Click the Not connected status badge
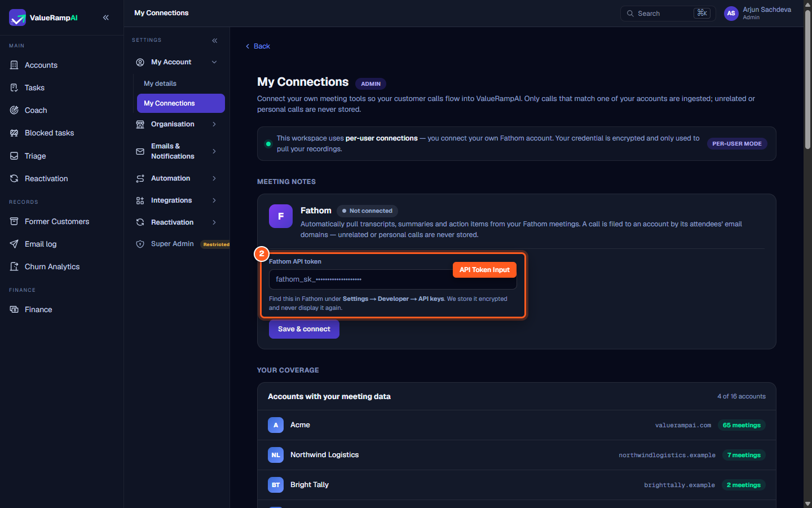Viewport: 812px width, 508px height. [x=367, y=211]
